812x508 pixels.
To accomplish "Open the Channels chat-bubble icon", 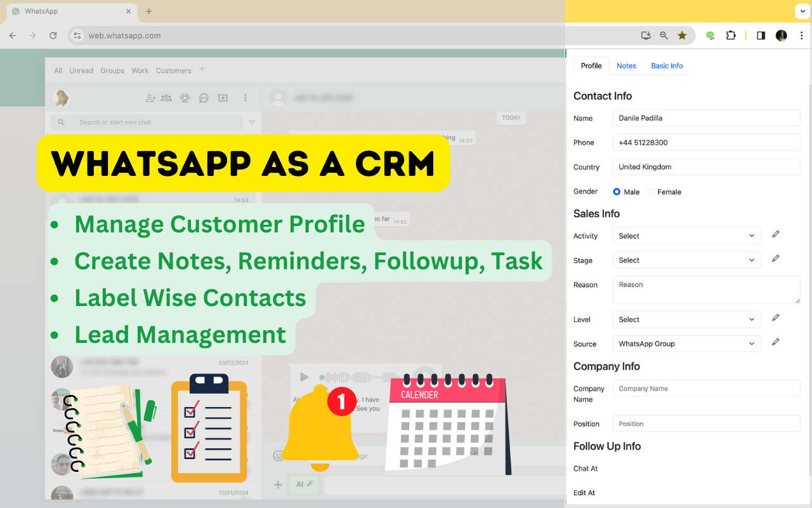I will tap(204, 98).
